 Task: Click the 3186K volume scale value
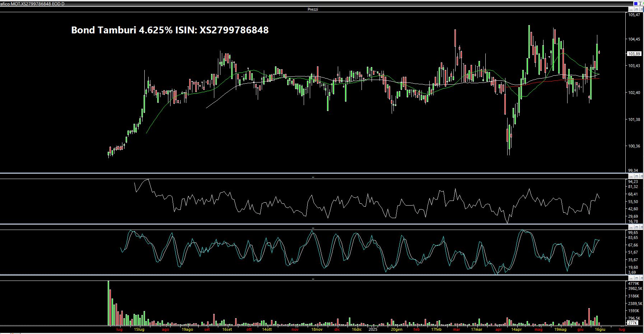coord(634,296)
